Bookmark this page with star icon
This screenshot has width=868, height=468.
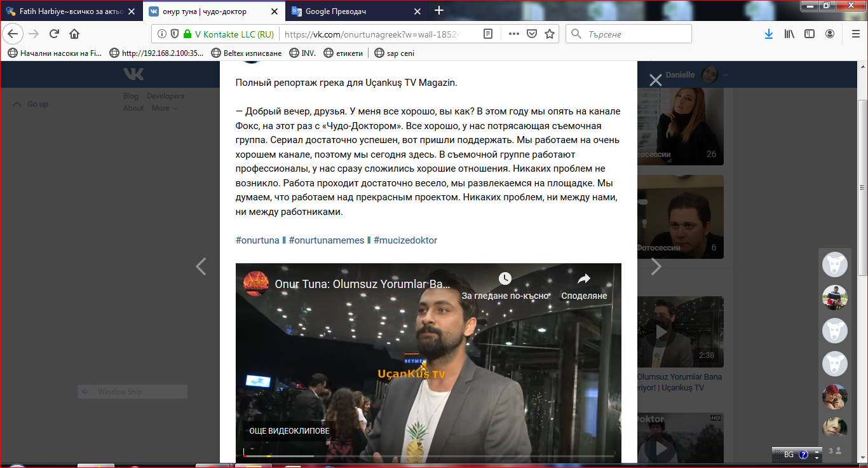(x=550, y=34)
